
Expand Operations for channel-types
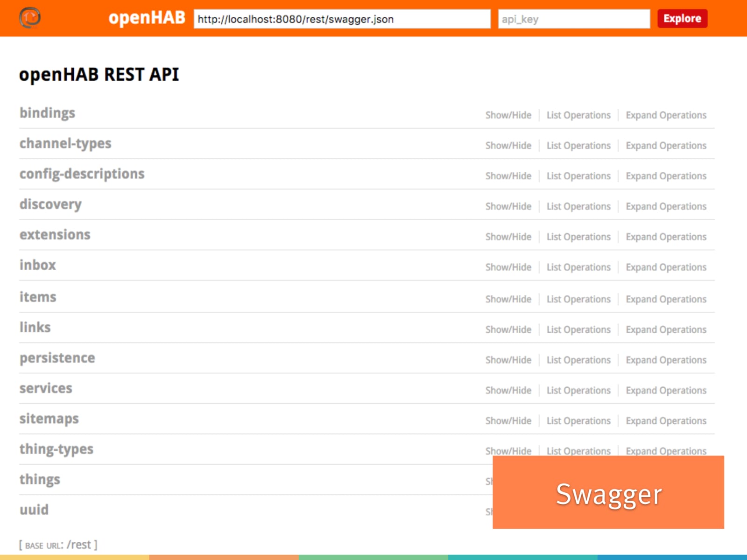pos(666,146)
